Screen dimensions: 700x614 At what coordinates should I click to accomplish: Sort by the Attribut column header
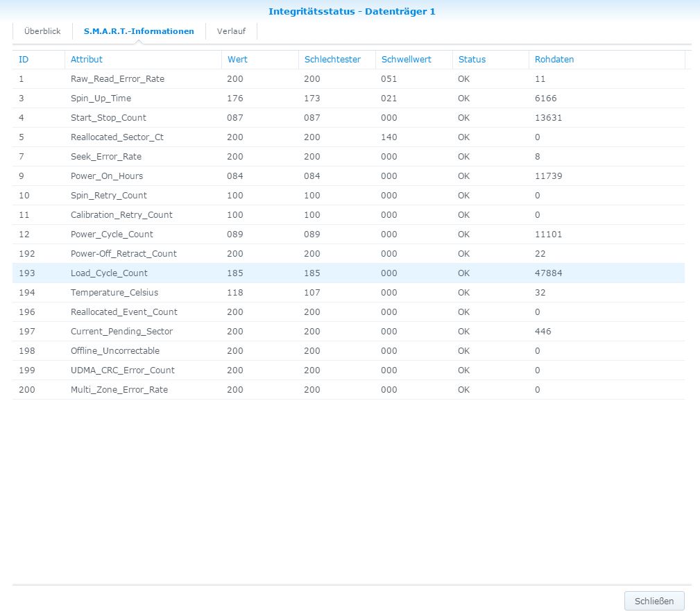143,60
